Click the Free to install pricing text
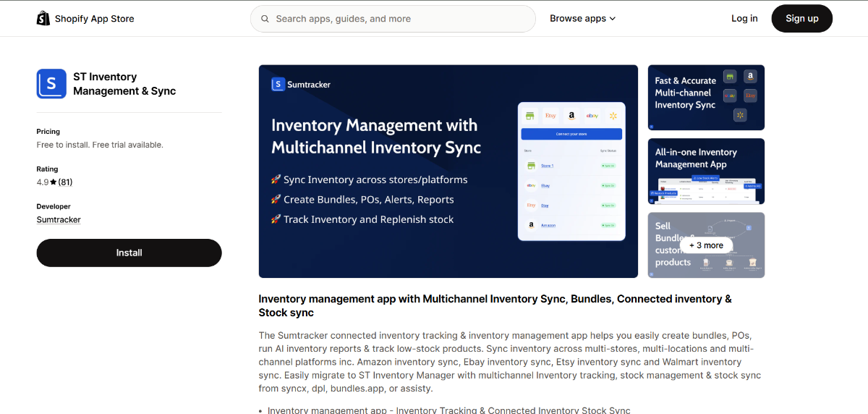The height and width of the screenshot is (414, 868). (x=100, y=145)
